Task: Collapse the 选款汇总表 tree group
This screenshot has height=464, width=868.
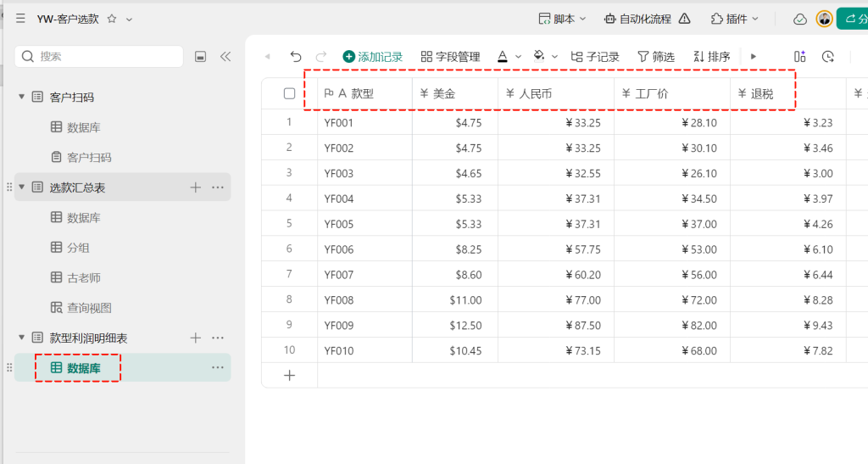Action: click(21, 187)
